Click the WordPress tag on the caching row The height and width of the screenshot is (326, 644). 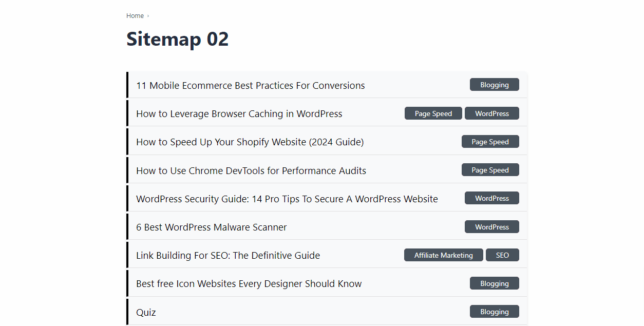[x=491, y=113]
